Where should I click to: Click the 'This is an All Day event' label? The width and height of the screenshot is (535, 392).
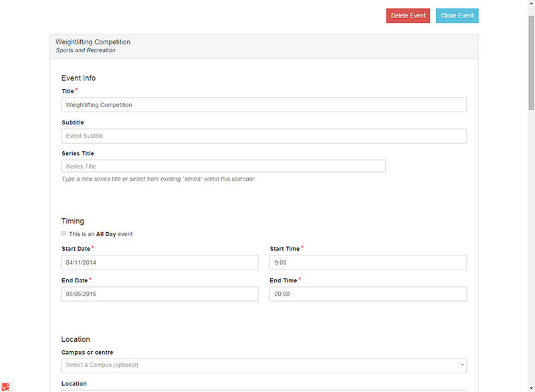coord(101,234)
